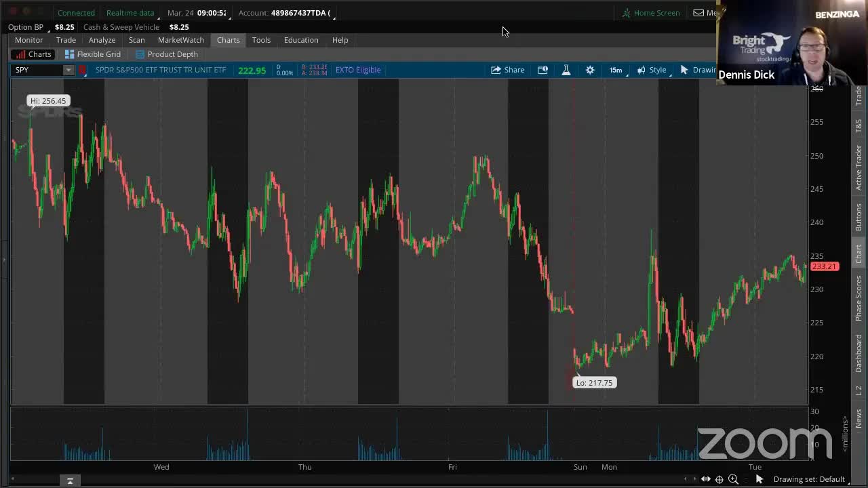The image size is (868, 488).
Task: Select the Charts main tab
Action: [228, 40]
